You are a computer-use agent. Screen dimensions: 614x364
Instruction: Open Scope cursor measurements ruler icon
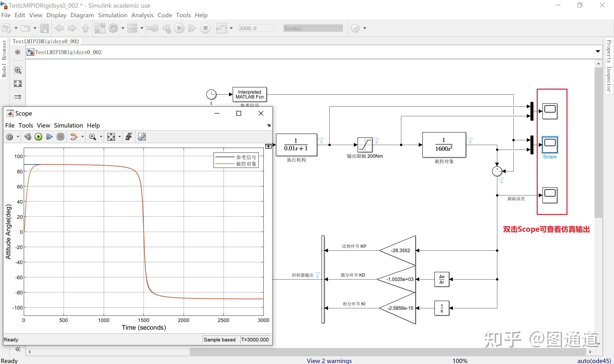click(x=142, y=137)
